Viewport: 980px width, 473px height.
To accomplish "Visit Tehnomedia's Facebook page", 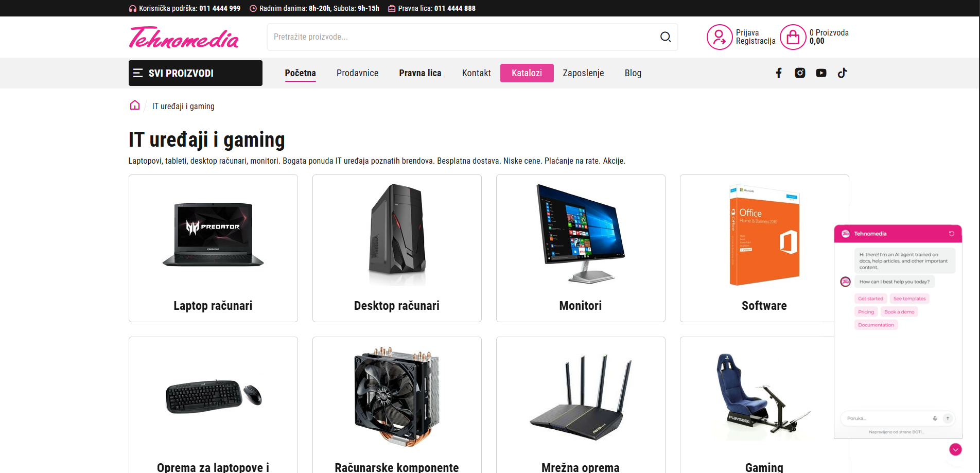I will tap(778, 73).
